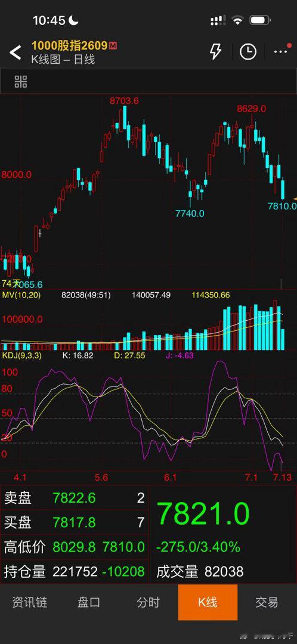Tap the 8629.0 peak label
Screen dimensions: 297x644
[x=252, y=109]
